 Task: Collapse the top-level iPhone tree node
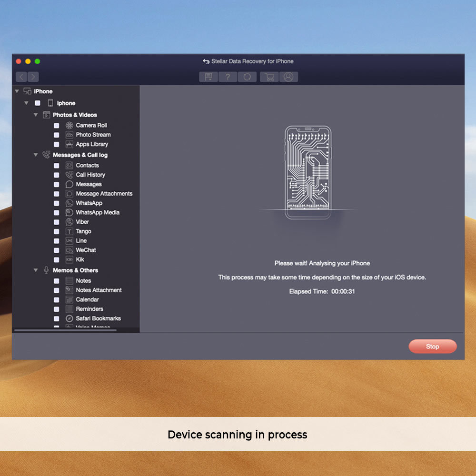pos(17,91)
